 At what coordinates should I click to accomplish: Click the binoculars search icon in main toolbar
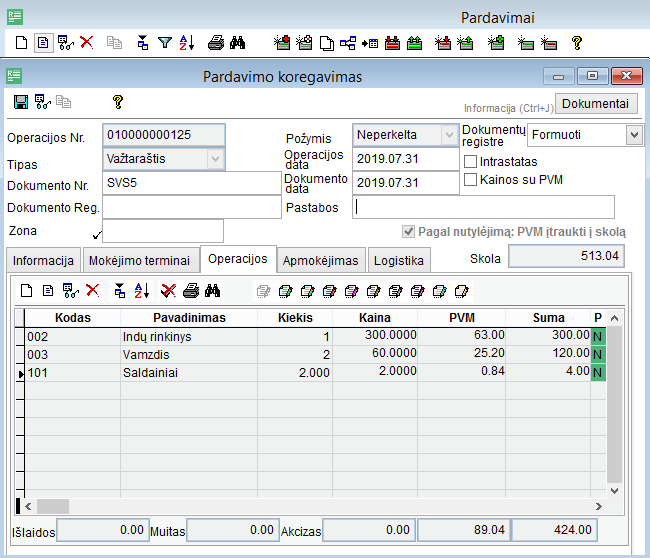pos(237,43)
